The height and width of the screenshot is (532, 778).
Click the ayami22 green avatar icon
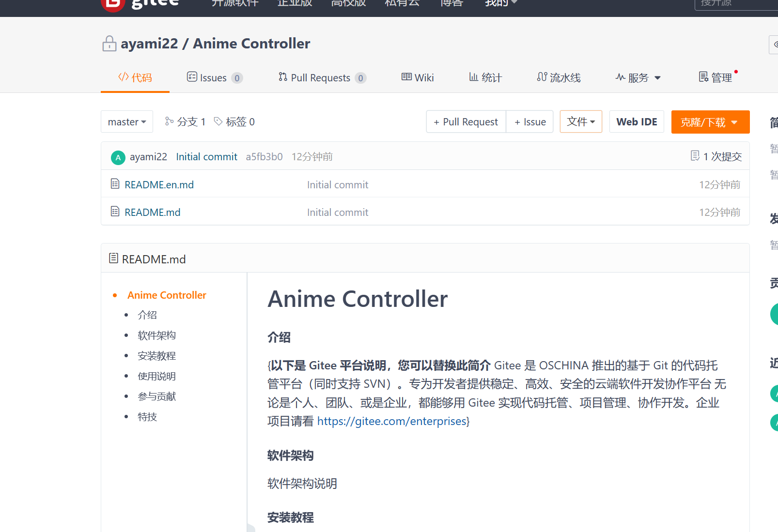tap(118, 157)
